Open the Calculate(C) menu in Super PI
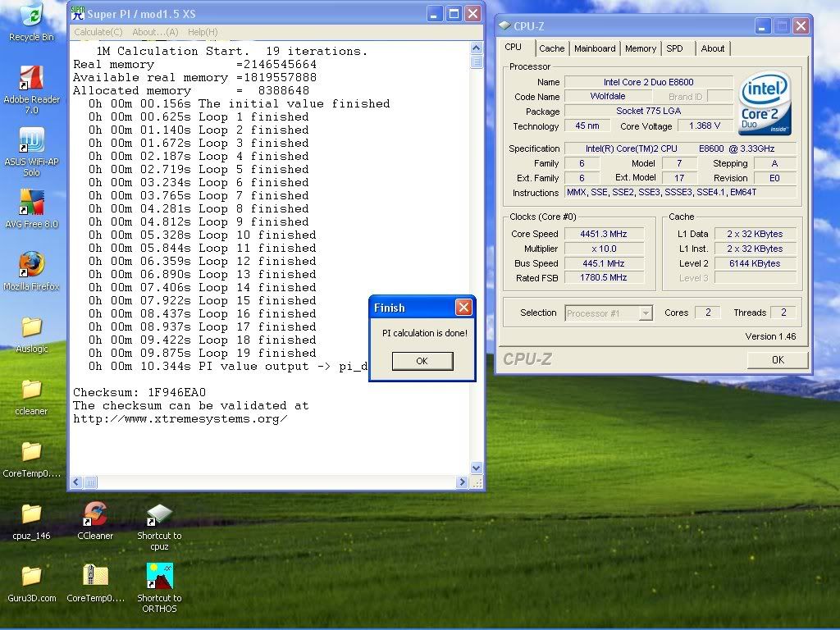The image size is (840, 630). pyautogui.click(x=98, y=32)
